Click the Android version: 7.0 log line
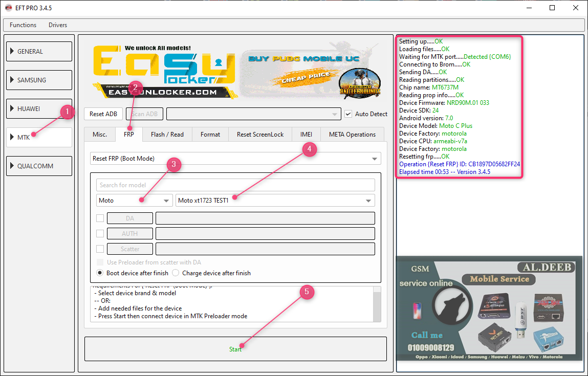This screenshot has width=588, height=376. point(426,118)
